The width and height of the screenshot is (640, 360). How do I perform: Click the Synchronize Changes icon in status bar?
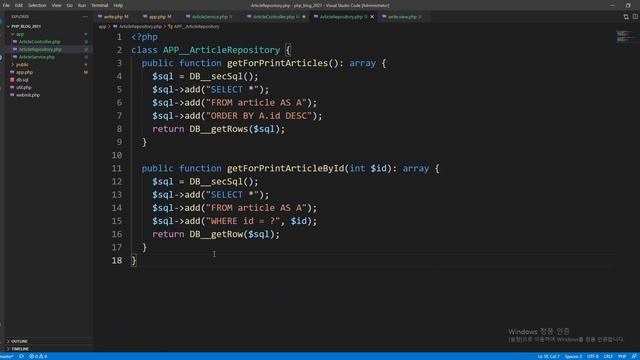[x=21, y=356]
